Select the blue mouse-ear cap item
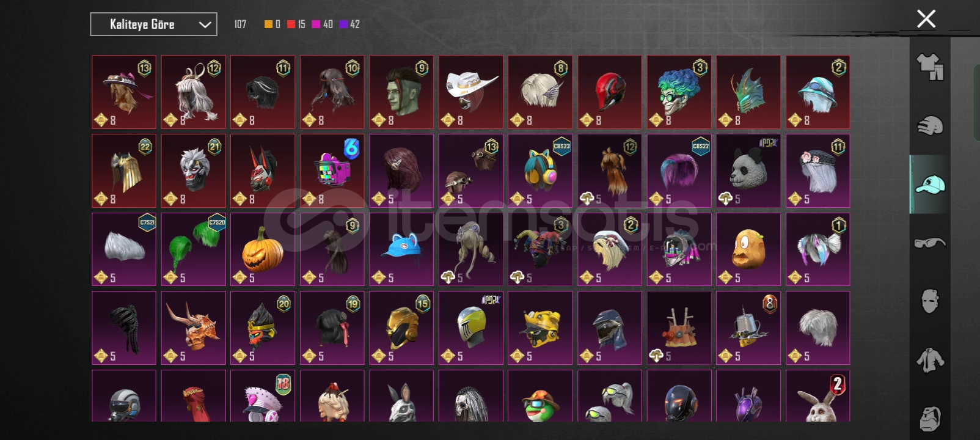 click(x=401, y=249)
